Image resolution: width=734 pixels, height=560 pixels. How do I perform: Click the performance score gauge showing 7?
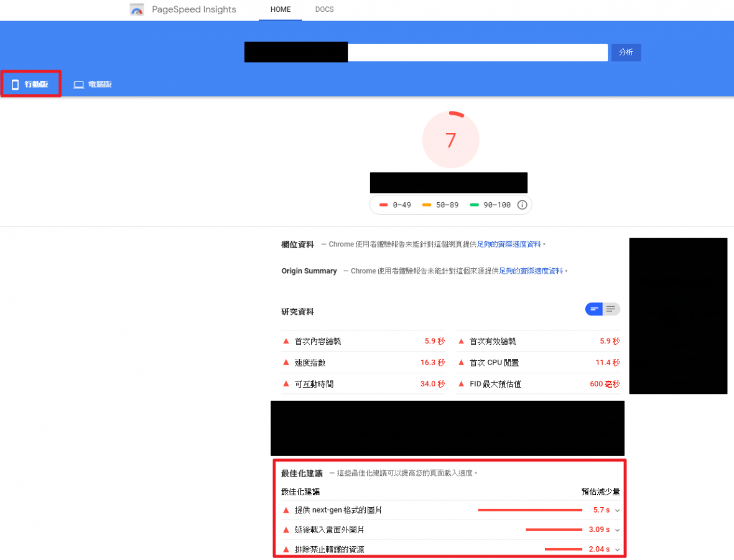(x=450, y=139)
